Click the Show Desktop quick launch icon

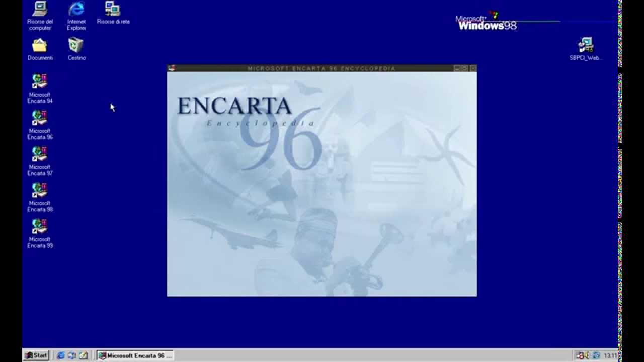coord(83,355)
